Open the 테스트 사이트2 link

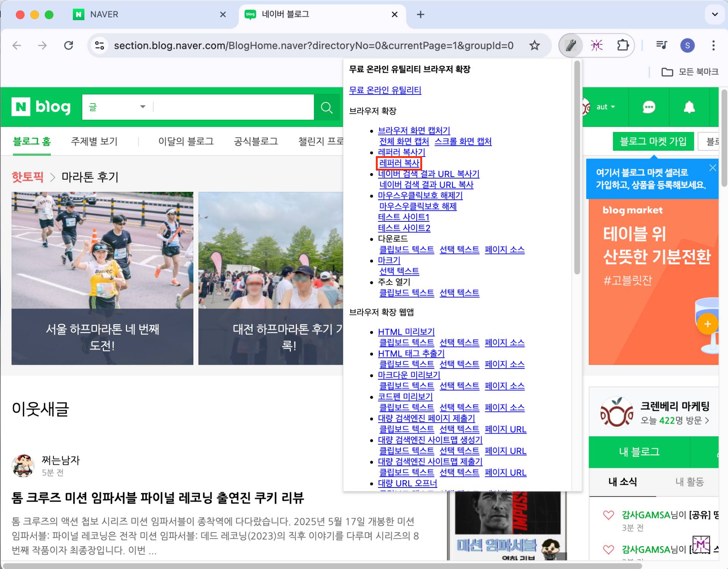404,228
